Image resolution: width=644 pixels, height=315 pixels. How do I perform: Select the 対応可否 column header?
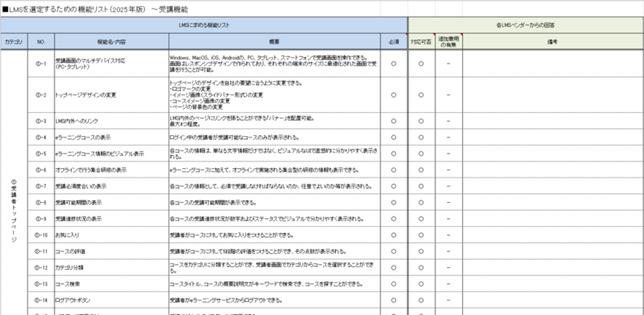[421, 42]
